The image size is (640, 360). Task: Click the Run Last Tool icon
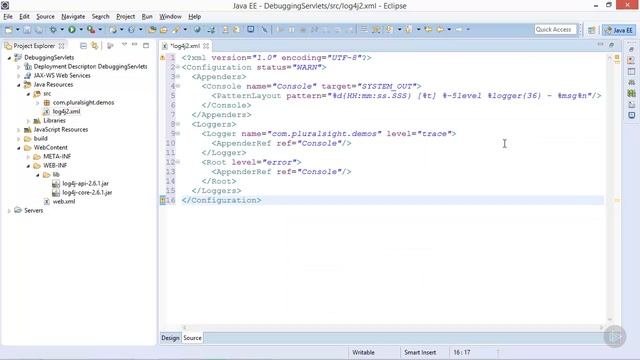click(91, 29)
